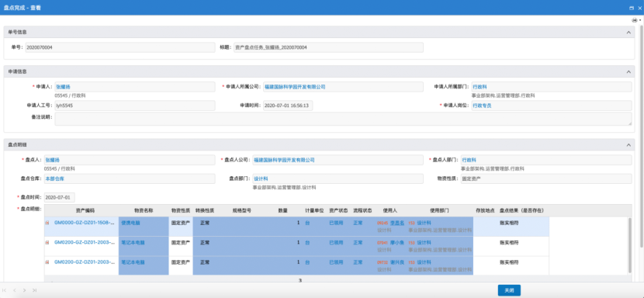644x298 pixels.
Task: Click the 转换性质 column header
Action: (x=205, y=210)
